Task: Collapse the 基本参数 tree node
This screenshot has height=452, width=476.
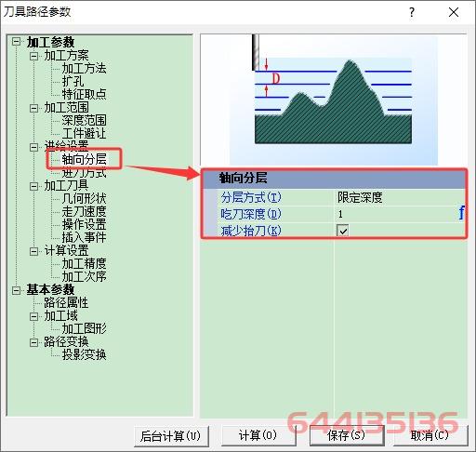Action: click(17, 290)
